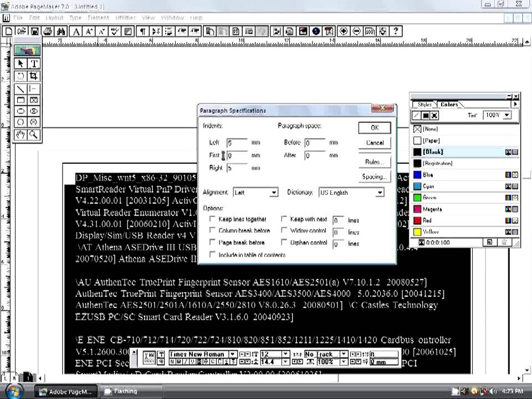
Task: Select the Polygon tool in the toolbox
Action: point(21,122)
